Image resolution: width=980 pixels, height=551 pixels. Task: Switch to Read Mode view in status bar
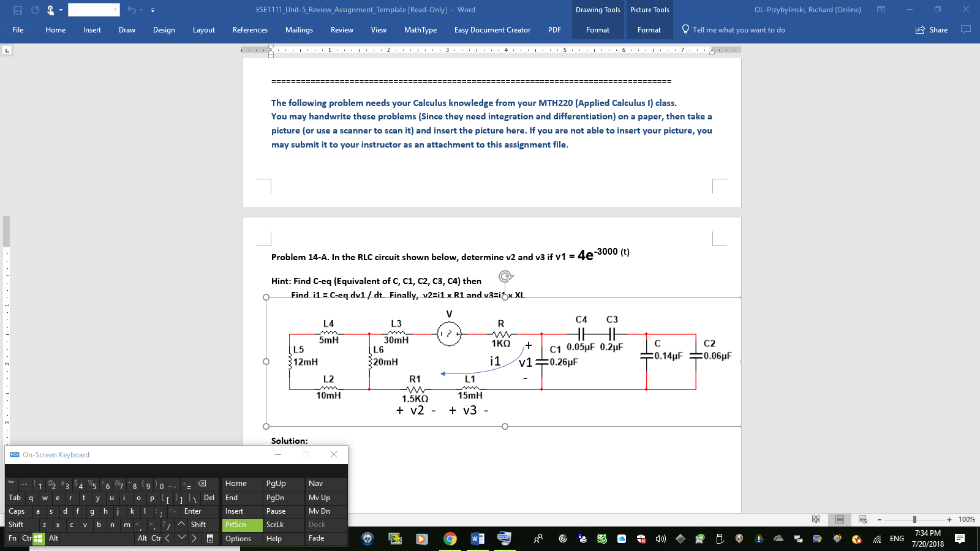[816, 519]
